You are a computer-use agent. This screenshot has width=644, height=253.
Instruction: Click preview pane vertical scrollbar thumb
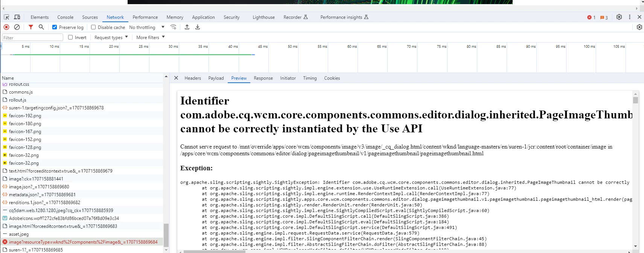coord(635,100)
